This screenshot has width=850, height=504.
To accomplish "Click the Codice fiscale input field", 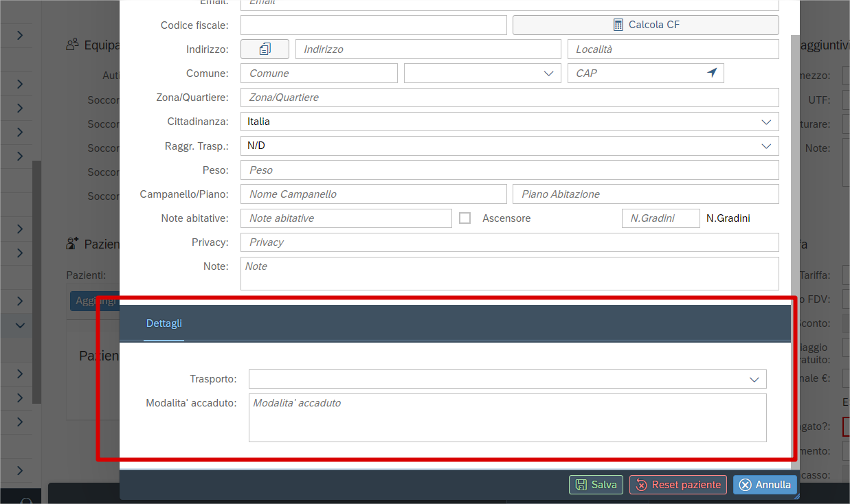I will tap(373, 25).
